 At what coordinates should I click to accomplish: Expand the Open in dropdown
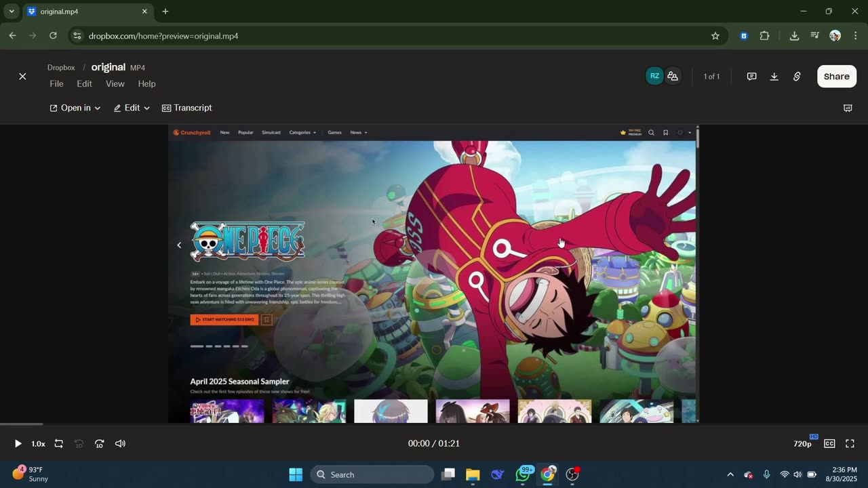click(x=75, y=108)
